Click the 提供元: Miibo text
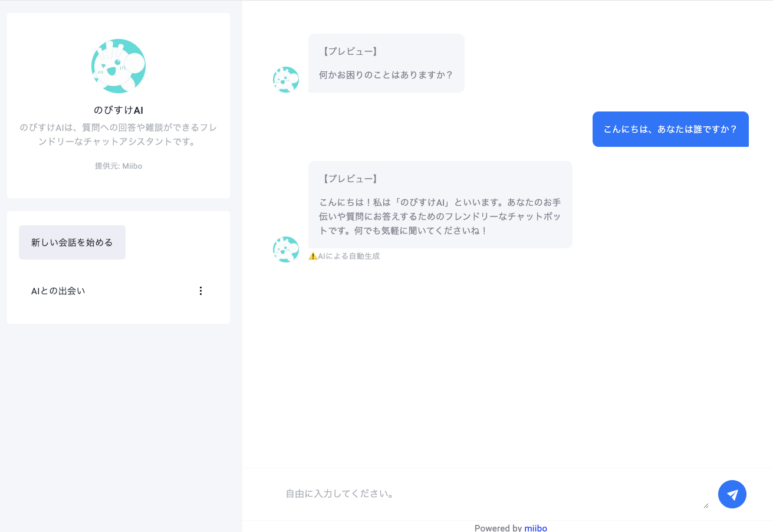This screenshot has height=532, width=773. coord(119,166)
